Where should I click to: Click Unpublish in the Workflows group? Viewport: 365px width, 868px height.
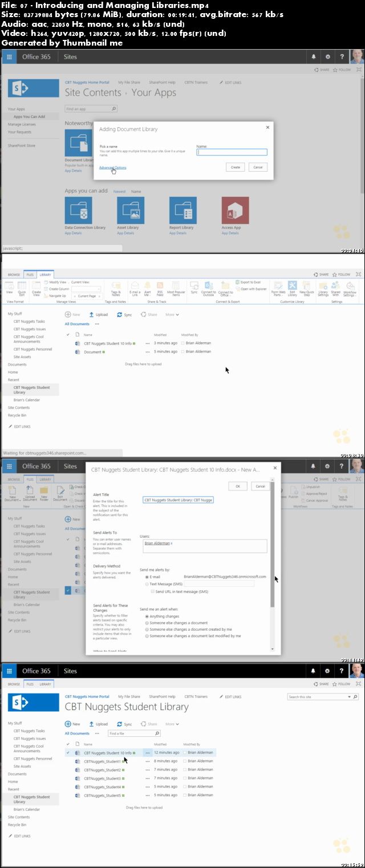coord(311,487)
